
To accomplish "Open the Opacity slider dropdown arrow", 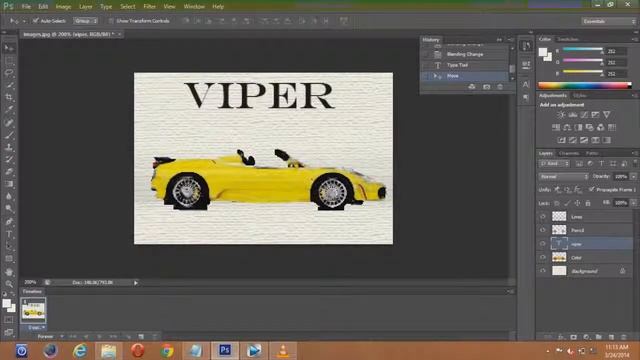I will [633, 177].
